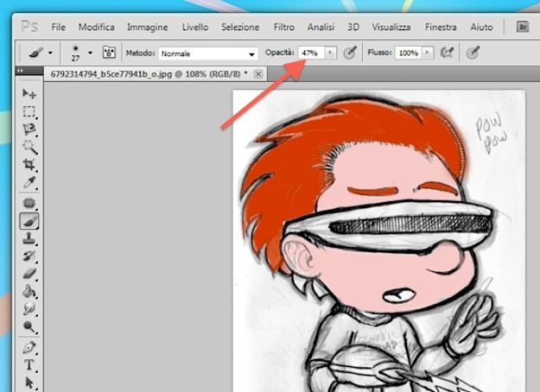The height and width of the screenshot is (392, 540).
Task: Select the Brush tool in toolbox
Action: (29, 221)
